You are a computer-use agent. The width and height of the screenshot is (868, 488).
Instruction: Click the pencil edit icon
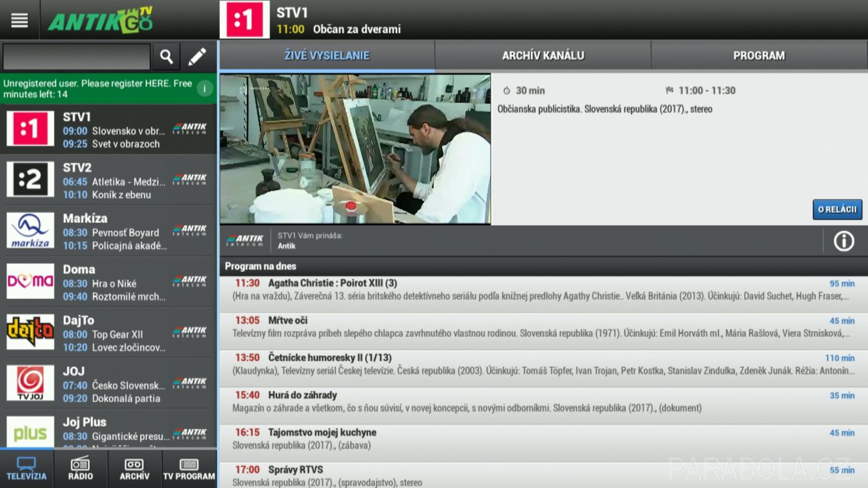tap(198, 57)
